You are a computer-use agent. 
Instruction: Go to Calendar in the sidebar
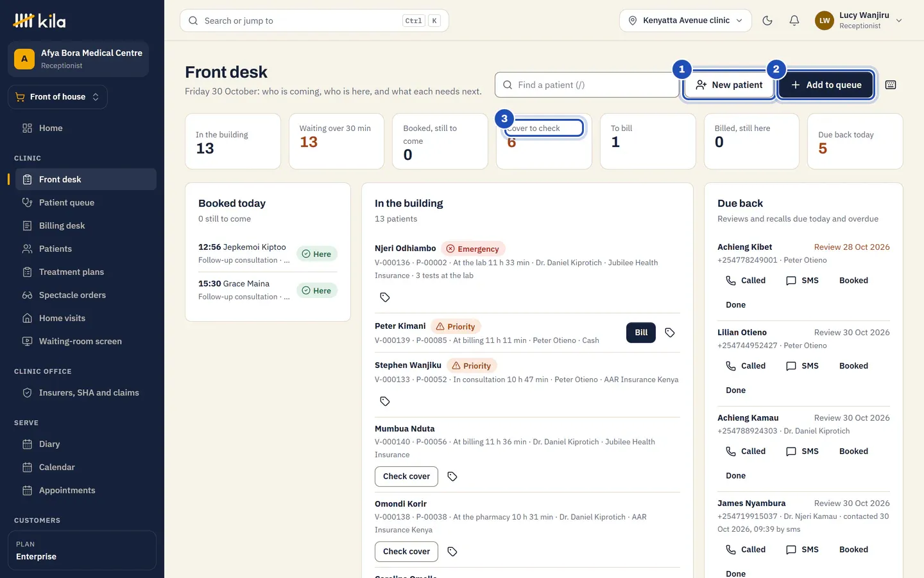pyautogui.click(x=86, y=468)
